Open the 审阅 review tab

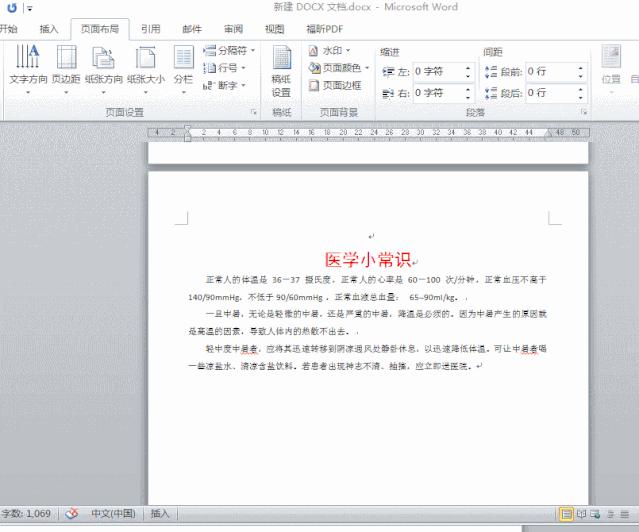[x=233, y=29]
